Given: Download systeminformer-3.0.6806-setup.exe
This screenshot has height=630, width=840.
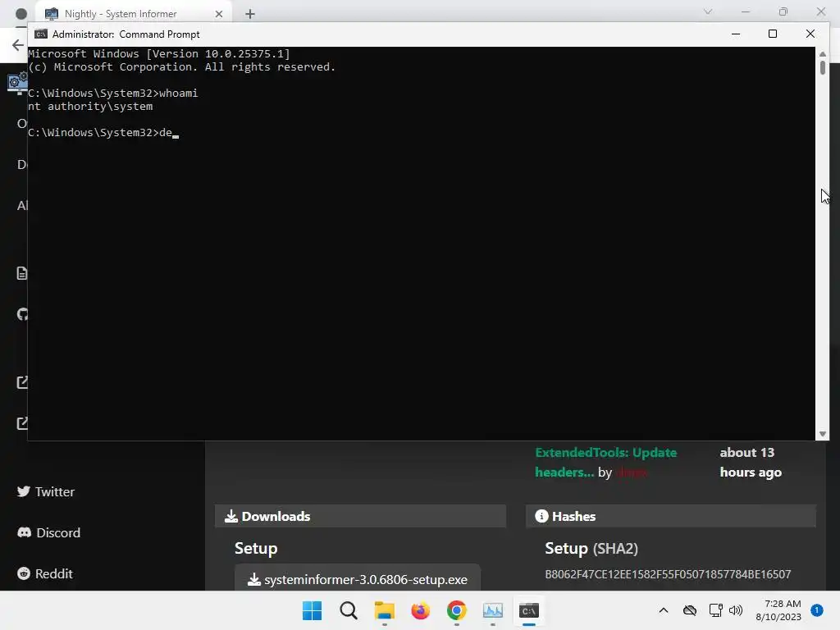Looking at the screenshot, I should point(358,579).
